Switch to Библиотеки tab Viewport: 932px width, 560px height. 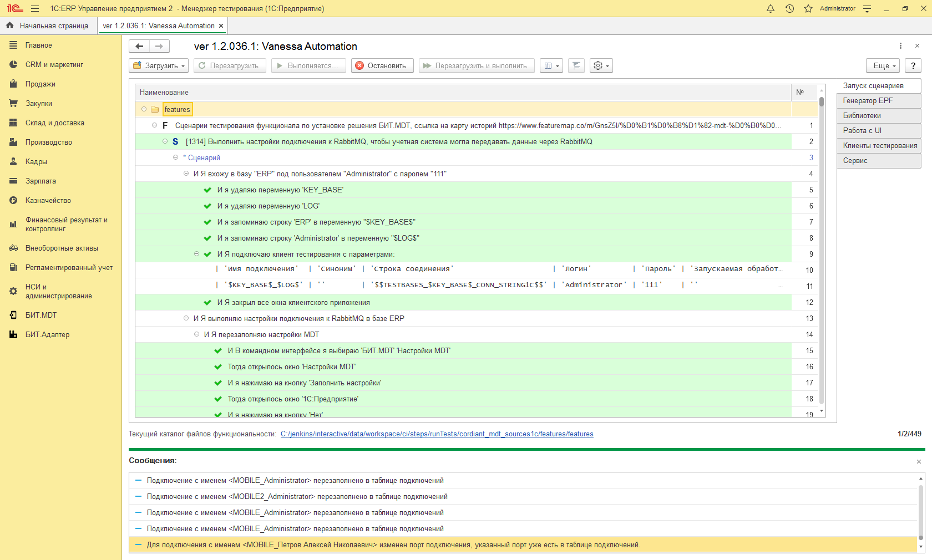(879, 116)
